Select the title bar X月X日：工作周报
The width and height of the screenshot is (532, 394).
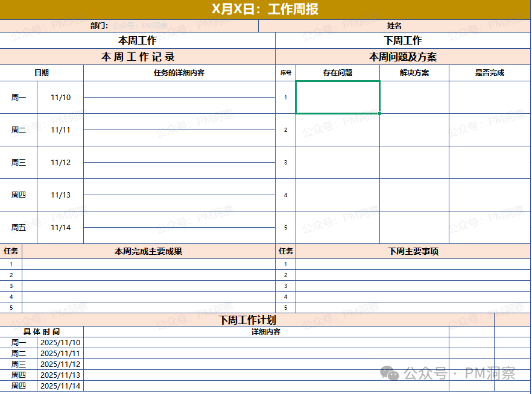coord(265,9)
